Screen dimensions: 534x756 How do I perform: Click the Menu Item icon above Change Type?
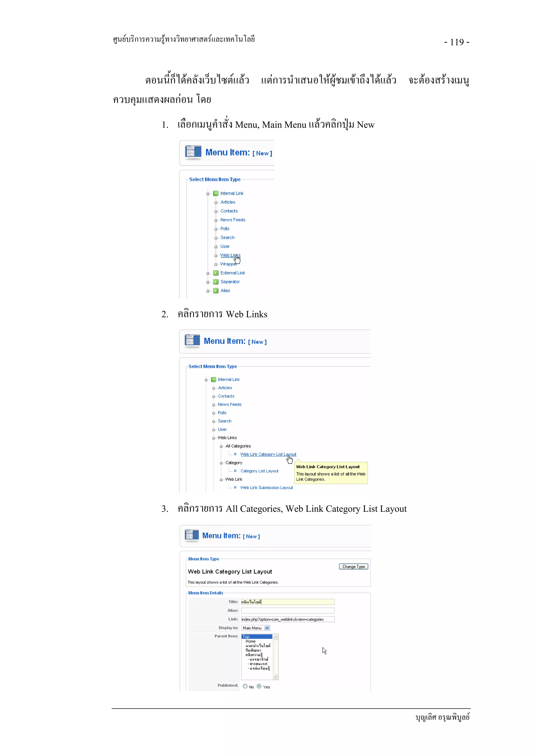pos(191,535)
